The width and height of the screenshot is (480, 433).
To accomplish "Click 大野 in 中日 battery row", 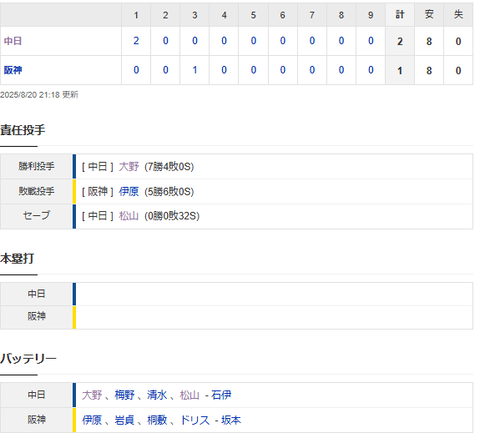I will click(x=92, y=395).
